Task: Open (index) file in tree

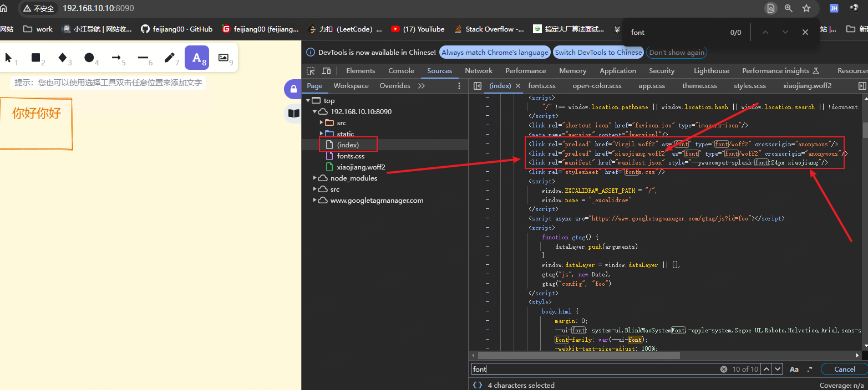Action: [348, 145]
